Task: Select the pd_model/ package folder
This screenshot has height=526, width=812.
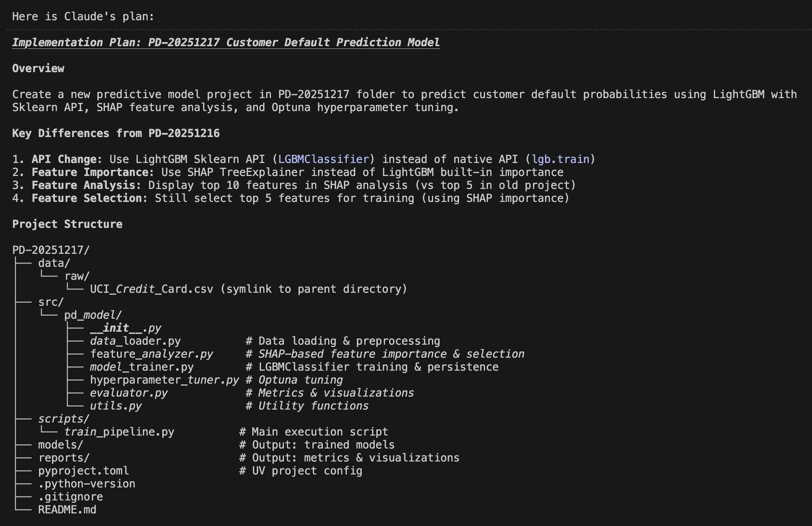Action: click(x=93, y=315)
